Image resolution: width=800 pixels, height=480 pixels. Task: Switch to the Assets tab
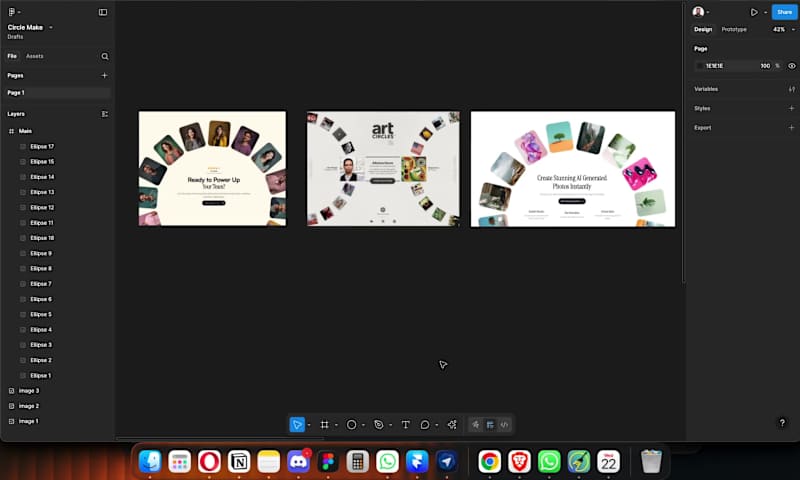tap(35, 56)
